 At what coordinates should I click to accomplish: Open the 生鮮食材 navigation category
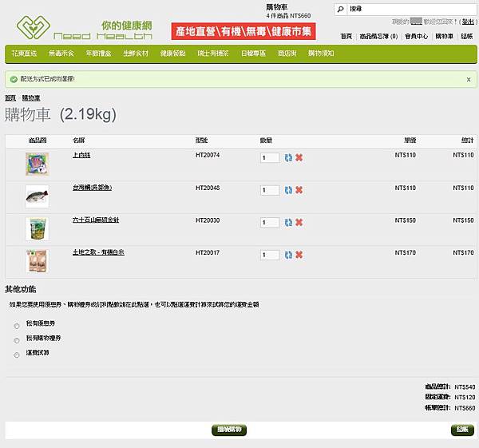[x=136, y=54]
